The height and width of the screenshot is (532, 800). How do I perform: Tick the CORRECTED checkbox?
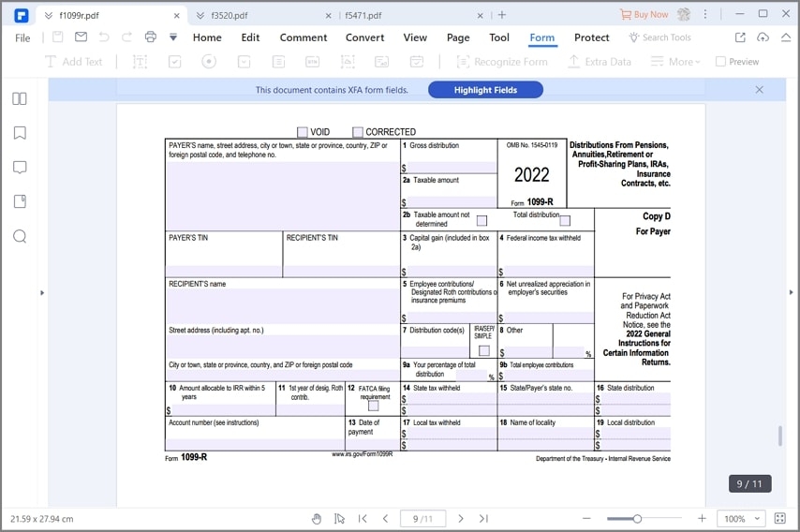pyautogui.click(x=358, y=132)
